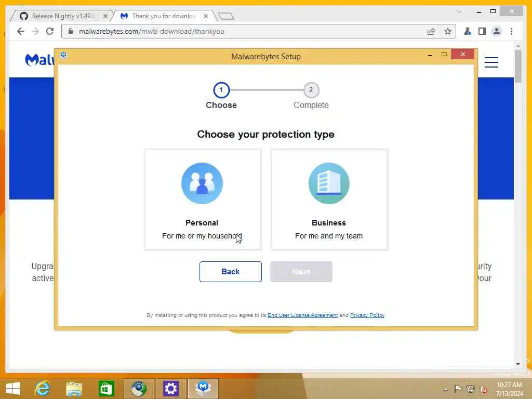Go back using the browser back arrow

click(x=20, y=31)
